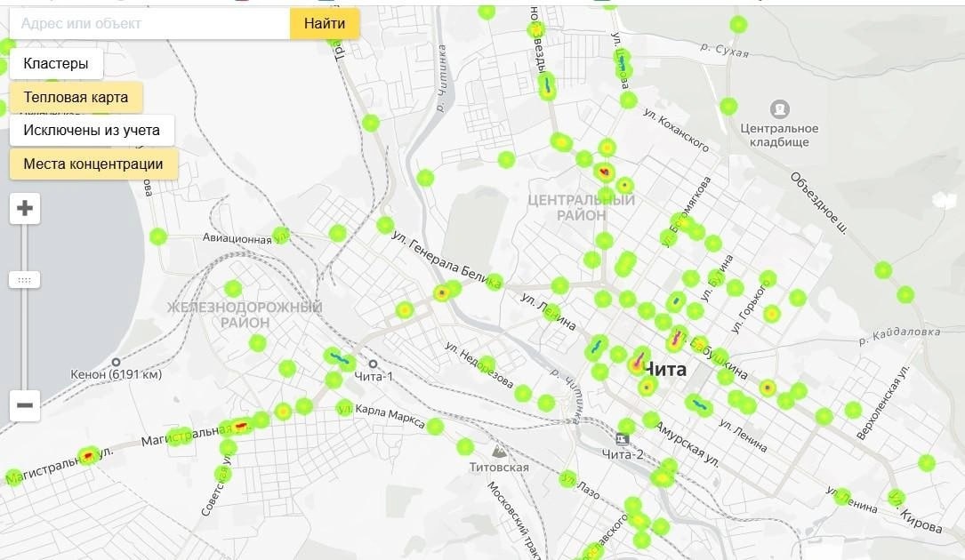Click the Чита-2 railway station icon
The image size is (965, 560).
(x=623, y=439)
